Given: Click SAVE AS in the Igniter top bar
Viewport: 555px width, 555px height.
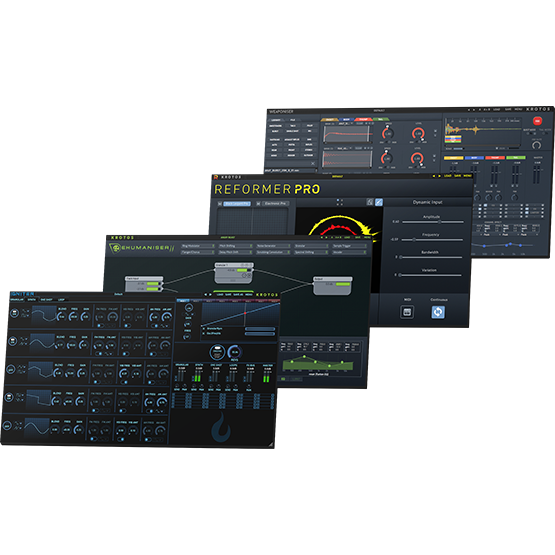Looking at the screenshot, I should point(238,294).
